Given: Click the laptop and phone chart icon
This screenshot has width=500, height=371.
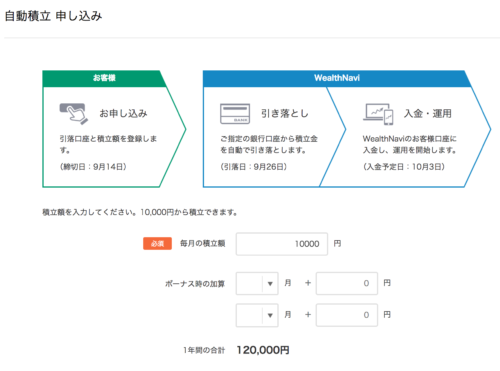Looking at the screenshot, I should click(x=378, y=114).
